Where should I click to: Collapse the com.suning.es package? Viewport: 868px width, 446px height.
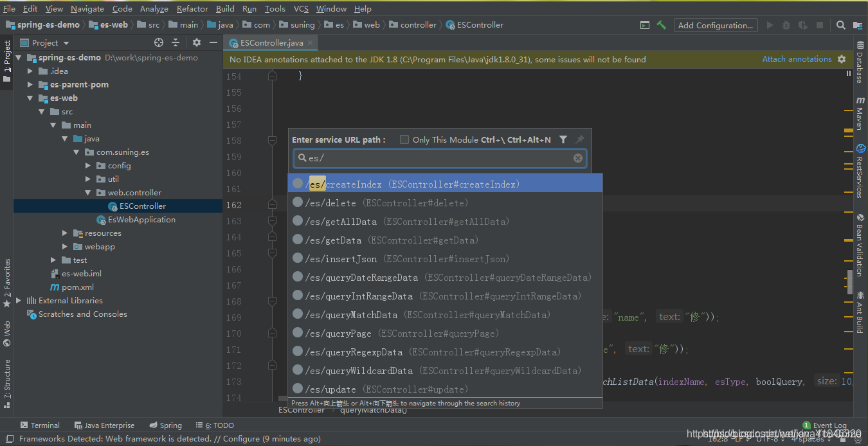pyautogui.click(x=77, y=152)
